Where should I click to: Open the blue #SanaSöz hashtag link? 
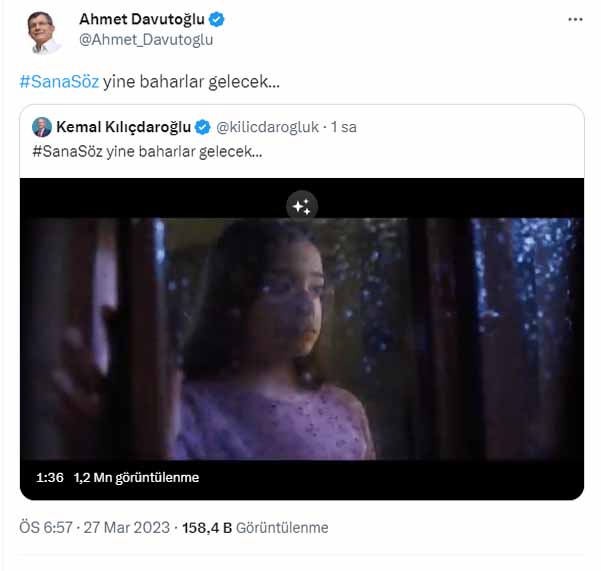(x=58, y=82)
